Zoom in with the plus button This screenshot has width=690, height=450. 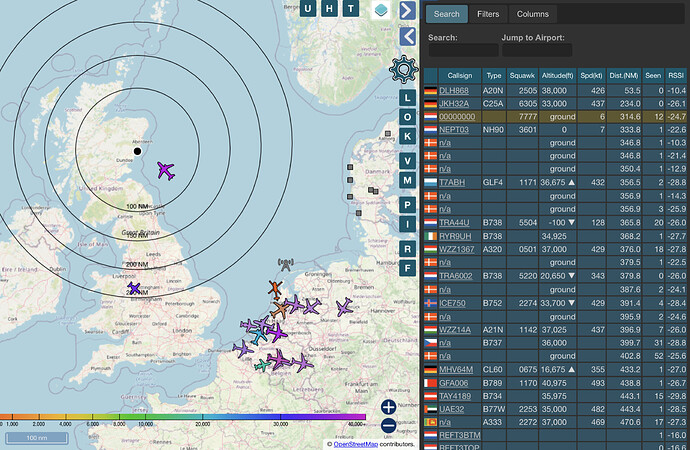[389, 407]
